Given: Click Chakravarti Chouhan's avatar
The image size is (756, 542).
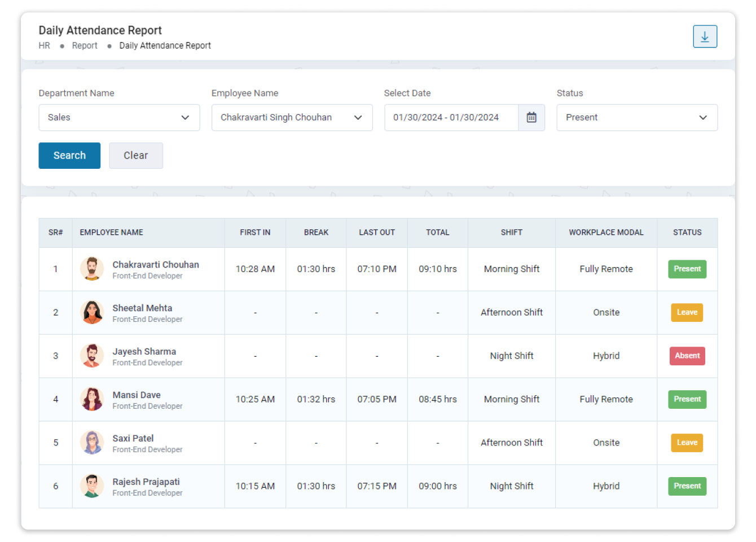Looking at the screenshot, I should pos(92,269).
